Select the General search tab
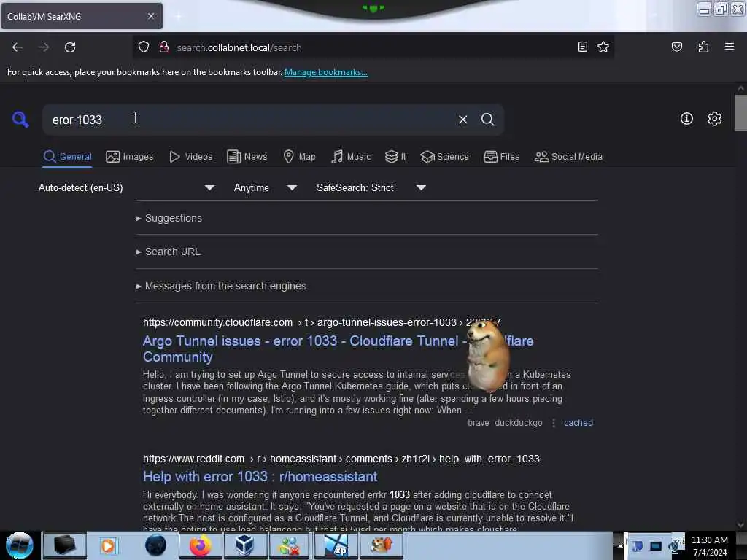The image size is (747, 560). pyautogui.click(x=67, y=157)
